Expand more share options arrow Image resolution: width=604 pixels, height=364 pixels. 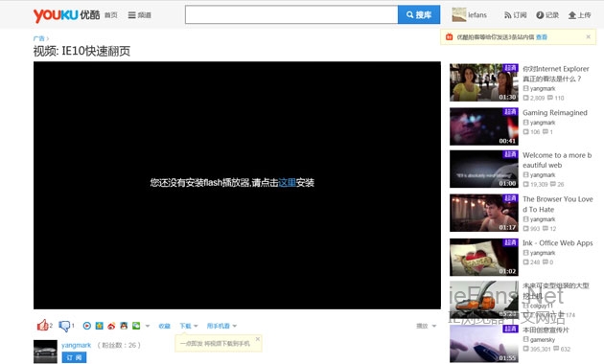[148, 326]
